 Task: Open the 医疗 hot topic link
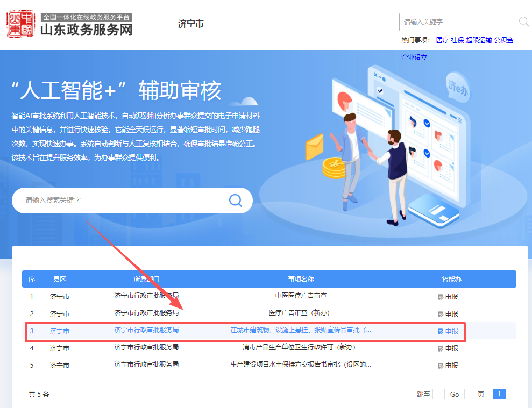(x=442, y=40)
